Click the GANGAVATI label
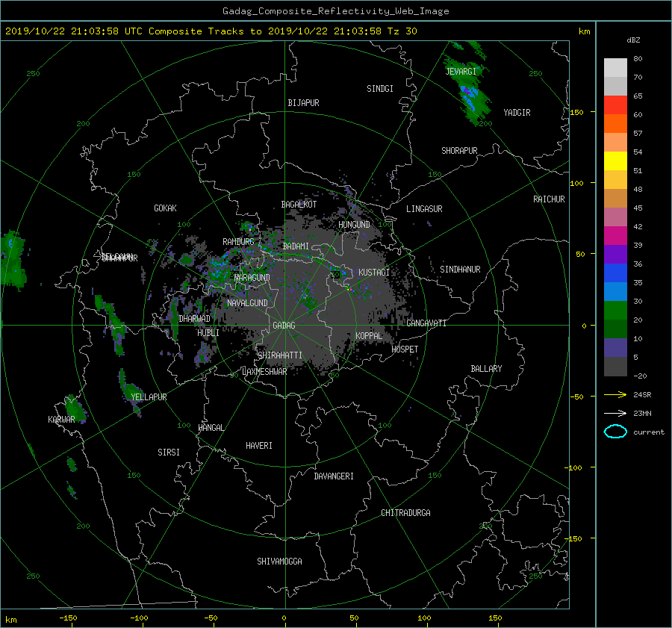The image size is (672, 628). click(426, 323)
